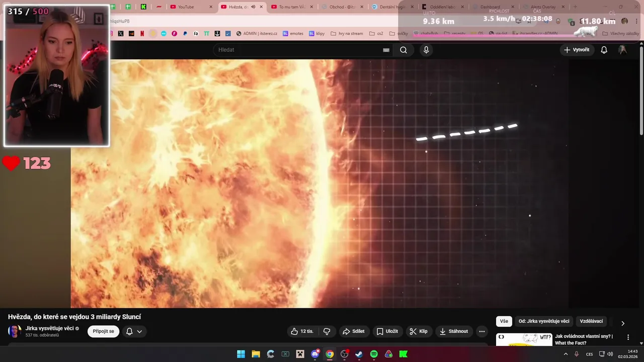Open the on-screen keyboard icon in search box
Viewport: 644px width, 362px height.
386,50
